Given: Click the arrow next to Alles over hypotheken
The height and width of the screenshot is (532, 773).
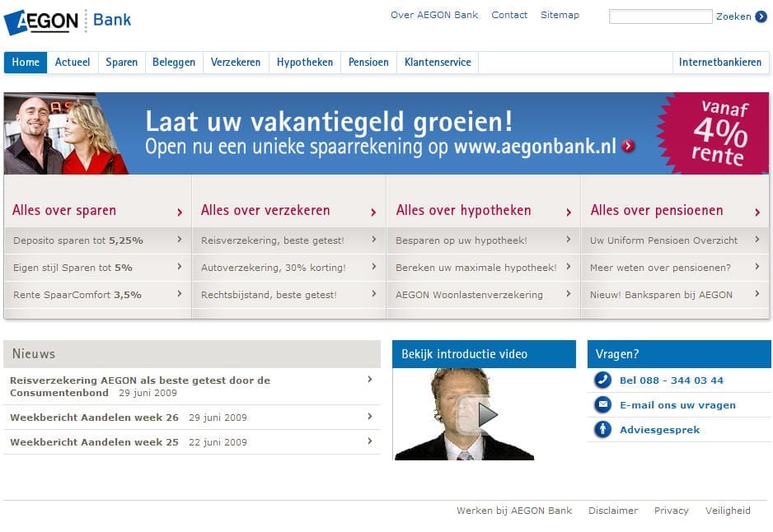Looking at the screenshot, I should [569, 212].
